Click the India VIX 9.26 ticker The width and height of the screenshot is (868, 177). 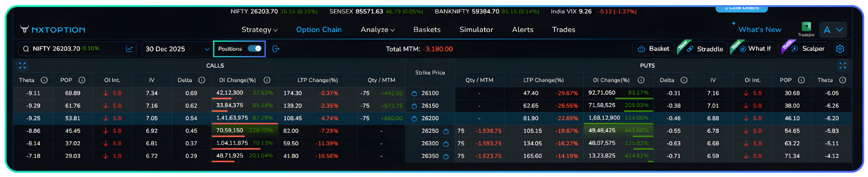tap(593, 12)
